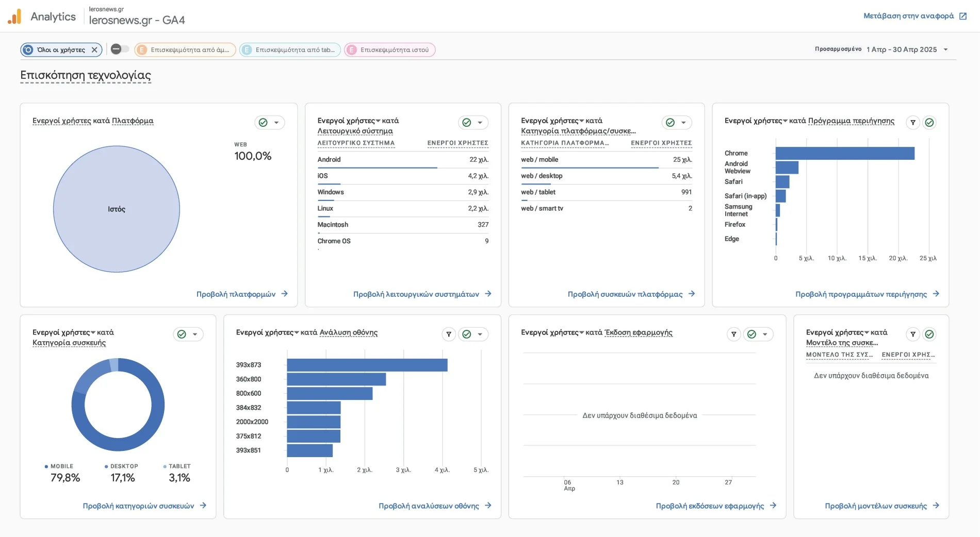Expand status dropdown on the platform card
Image resolution: width=980 pixels, height=537 pixels.
(x=276, y=123)
